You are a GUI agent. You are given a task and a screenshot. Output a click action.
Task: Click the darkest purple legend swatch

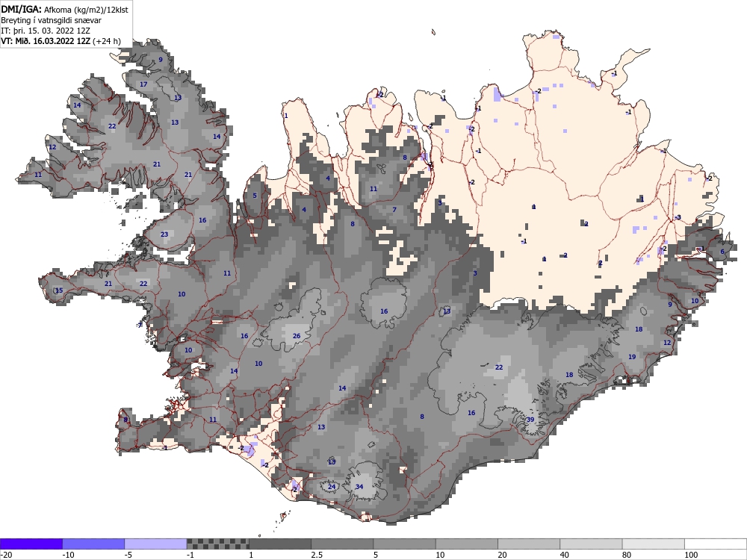point(31,544)
